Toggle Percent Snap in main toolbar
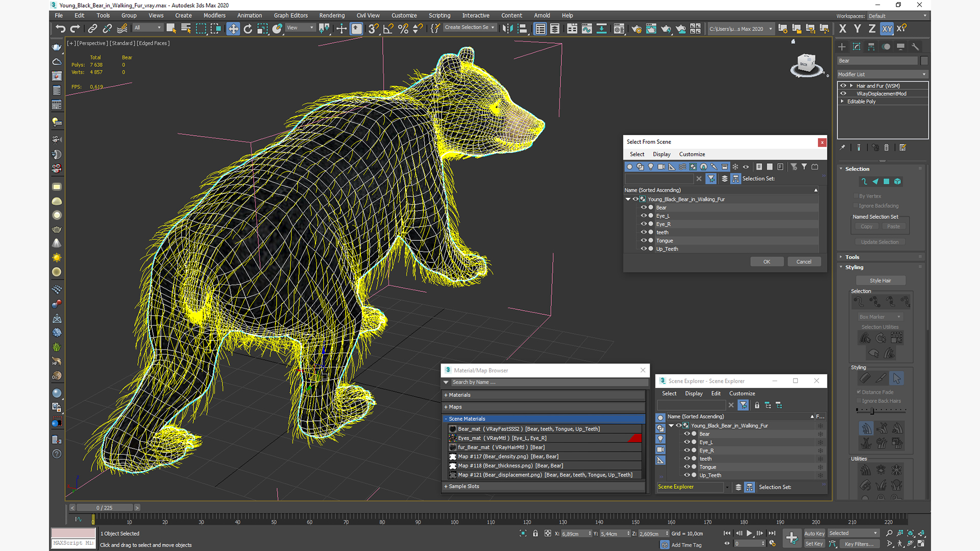Image resolution: width=980 pixels, height=551 pixels. click(x=403, y=29)
